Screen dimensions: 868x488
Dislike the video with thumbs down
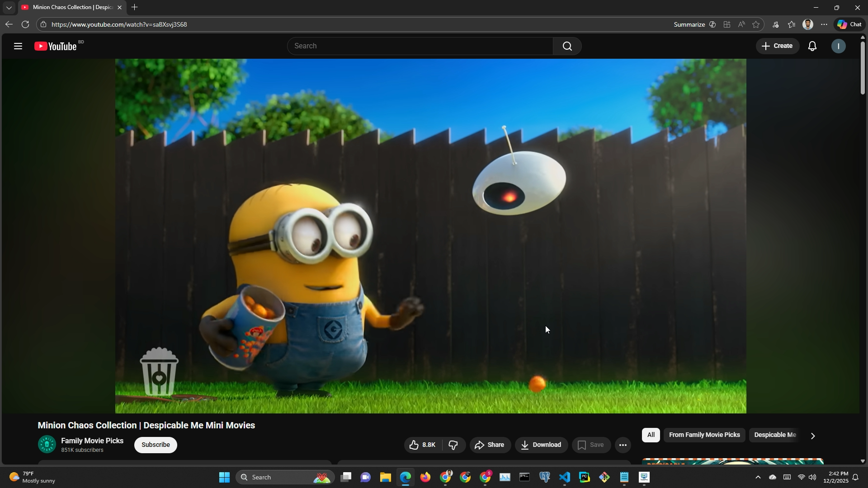tap(453, 445)
